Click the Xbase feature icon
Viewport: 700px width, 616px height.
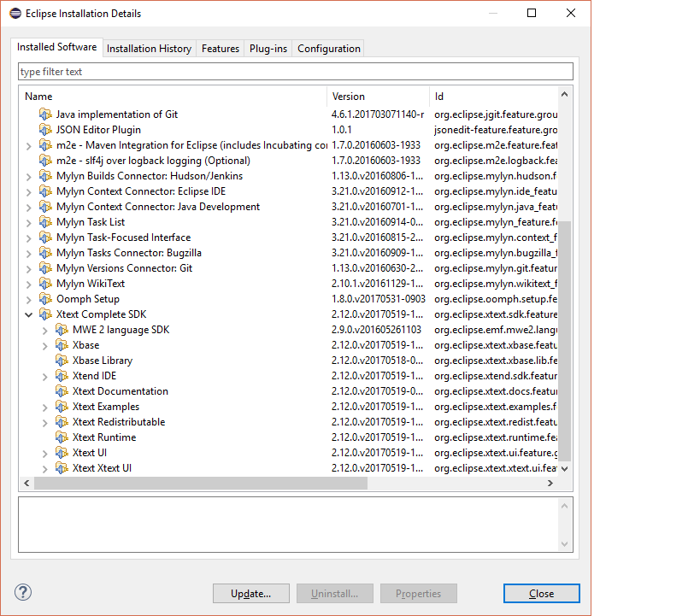62,345
